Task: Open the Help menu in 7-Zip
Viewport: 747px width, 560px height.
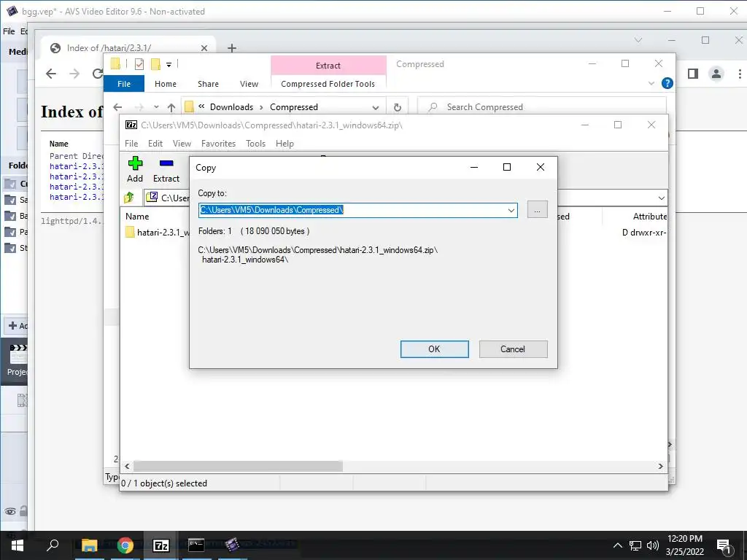Action: pos(285,144)
